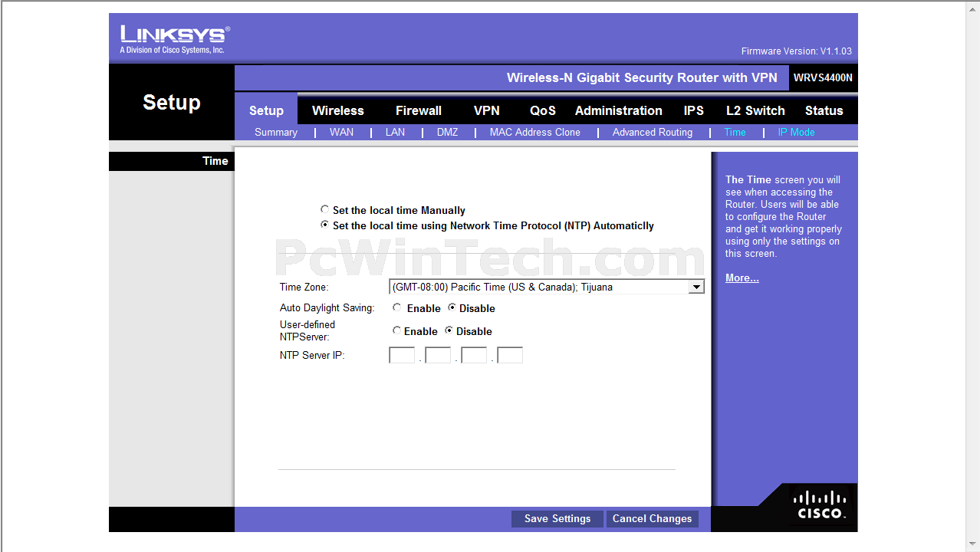Open the Setup main tab
The height and width of the screenshot is (552, 980).
pos(266,110)
